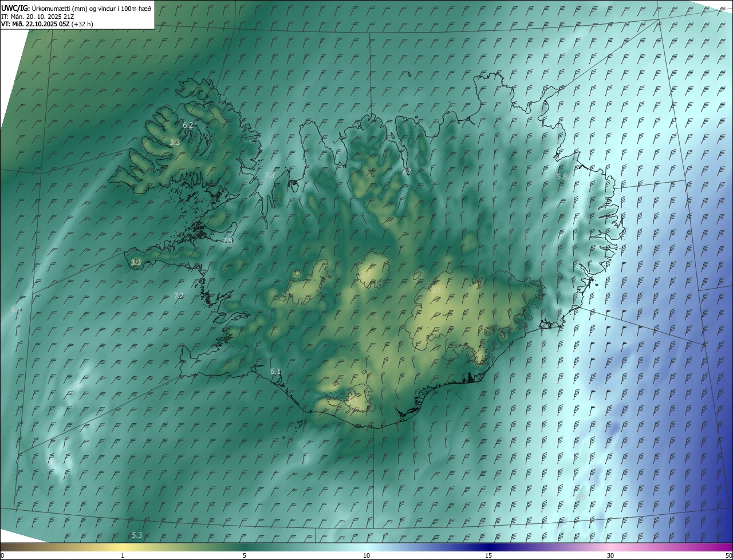Click the 6.2 value on the map

[188, 125]
